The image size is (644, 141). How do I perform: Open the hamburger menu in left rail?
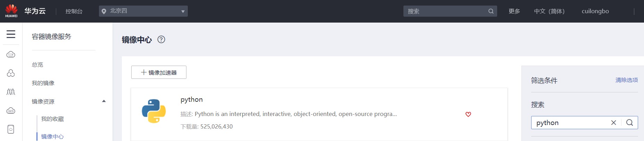[11, 34]
